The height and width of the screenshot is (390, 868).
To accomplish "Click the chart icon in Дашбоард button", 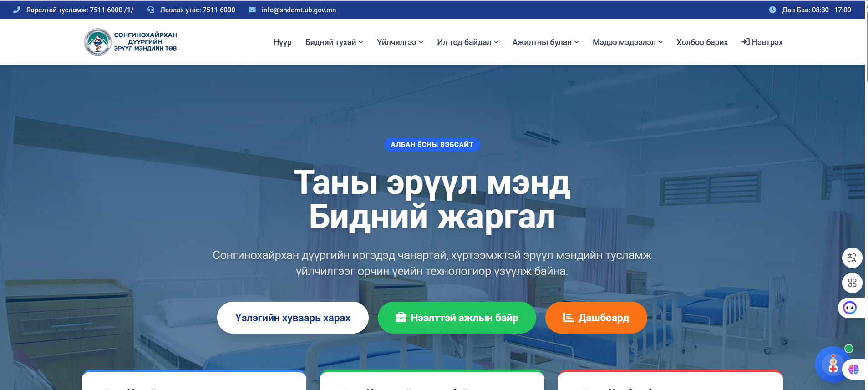I will click(568, 317).
